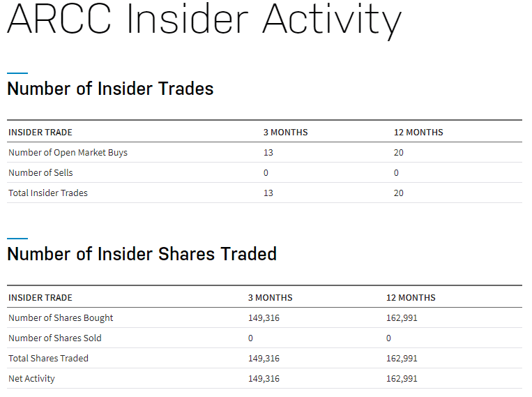Click the Number of Shares Sold row label
Viewport: 532px width, 397px height.
55,338
